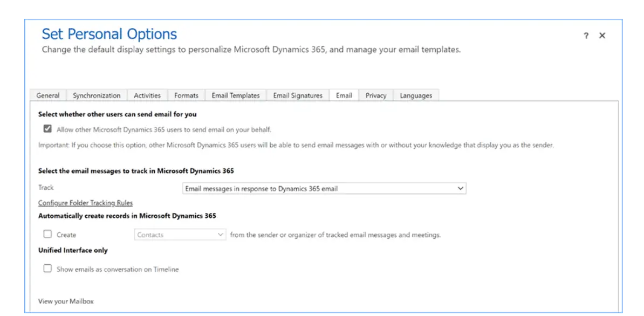Close the Set Personal Options dialog

[602, 36]
